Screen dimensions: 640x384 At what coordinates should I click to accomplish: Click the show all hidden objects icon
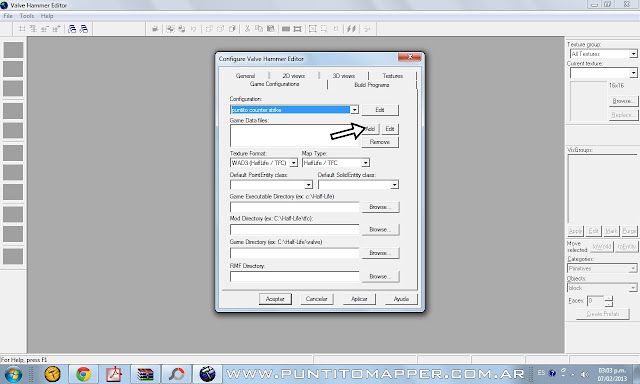click(232, 29)
